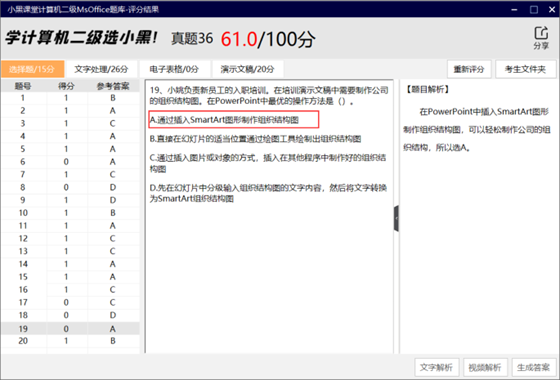Select question row 17 in the list
560x380 pixels.
coord(70,302)
